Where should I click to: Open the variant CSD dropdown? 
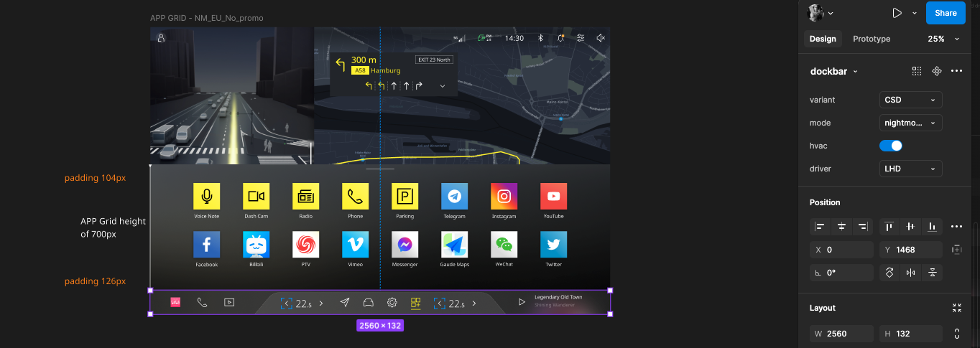tap(910, 100)
